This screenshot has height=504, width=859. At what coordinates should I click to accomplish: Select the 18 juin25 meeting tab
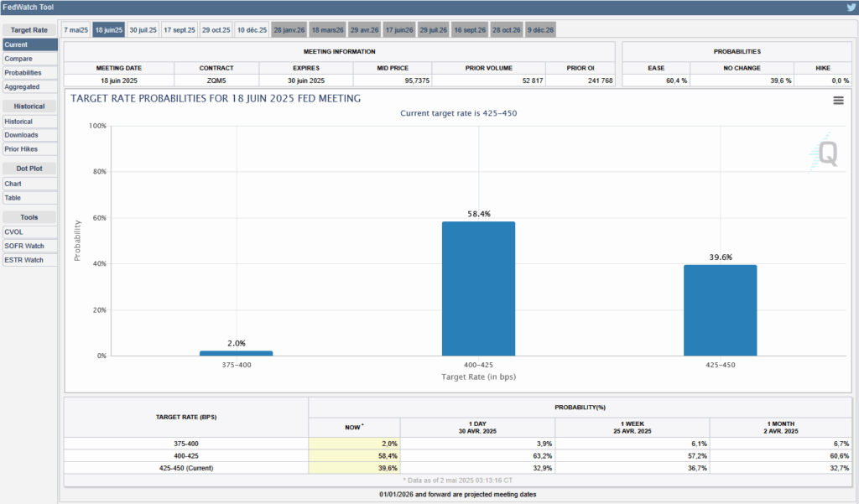coord(109,30)
